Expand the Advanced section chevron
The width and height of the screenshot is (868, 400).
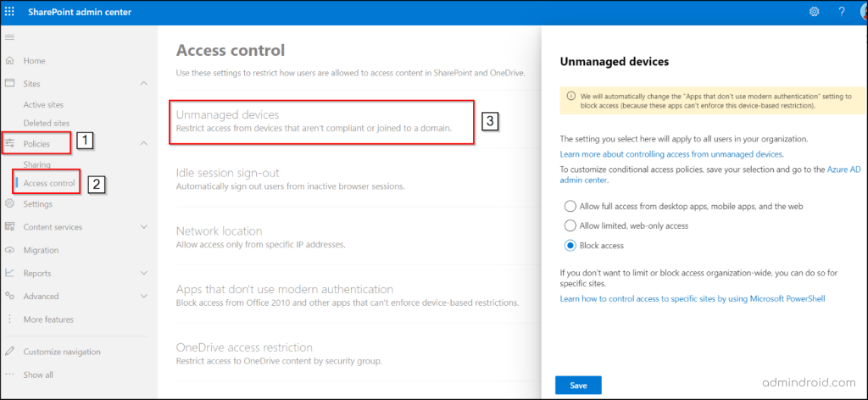click(x=143, y=296)
